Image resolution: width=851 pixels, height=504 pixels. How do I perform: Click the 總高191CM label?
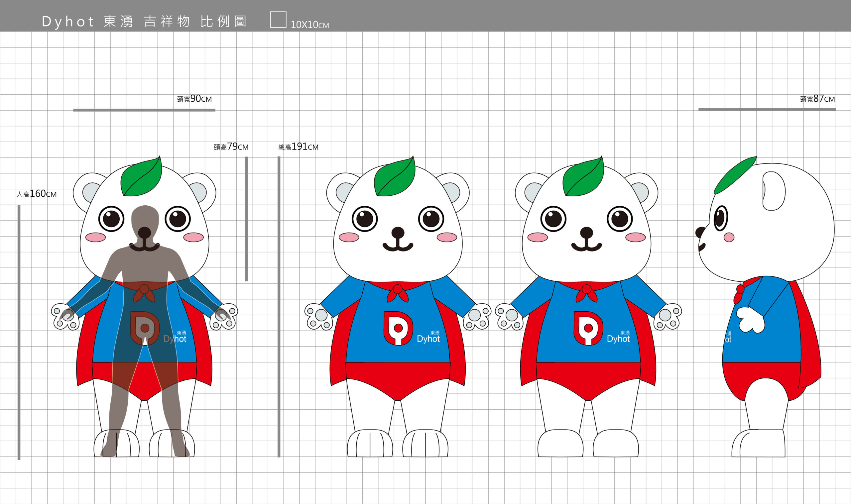click(x=298, y=147)
